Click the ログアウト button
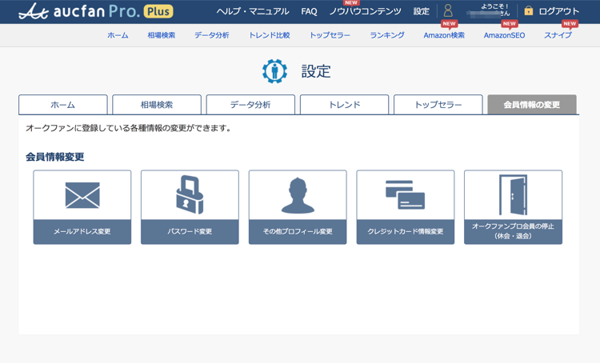 (559, 11)
